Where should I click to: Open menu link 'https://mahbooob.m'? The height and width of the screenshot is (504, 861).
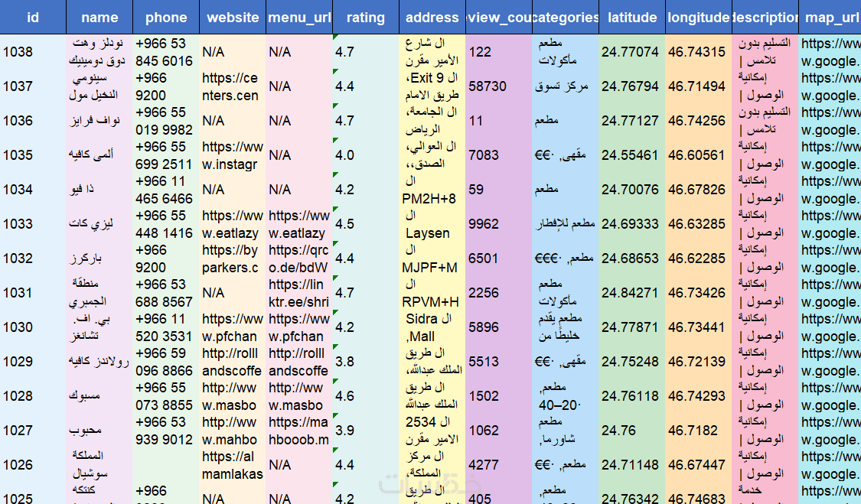pos(299,431)
